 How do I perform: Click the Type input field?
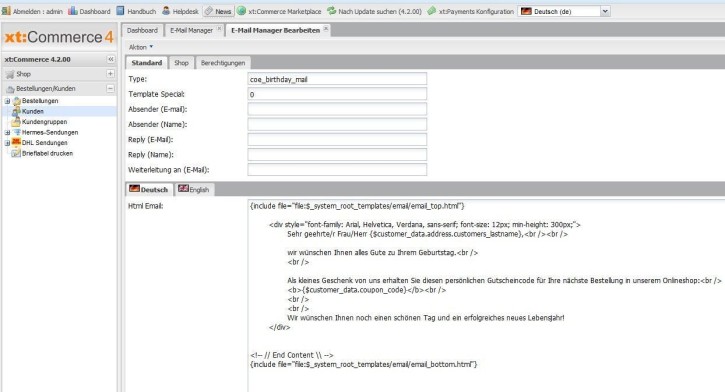[x=337, y=79]
